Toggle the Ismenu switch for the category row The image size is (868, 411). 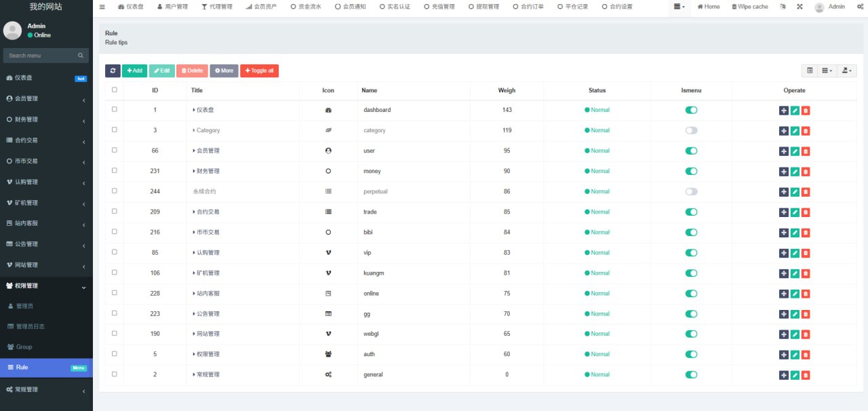tap(691, 130)
